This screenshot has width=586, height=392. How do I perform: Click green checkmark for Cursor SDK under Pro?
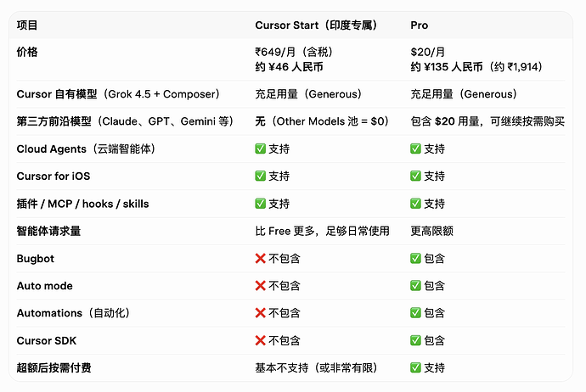415,340
